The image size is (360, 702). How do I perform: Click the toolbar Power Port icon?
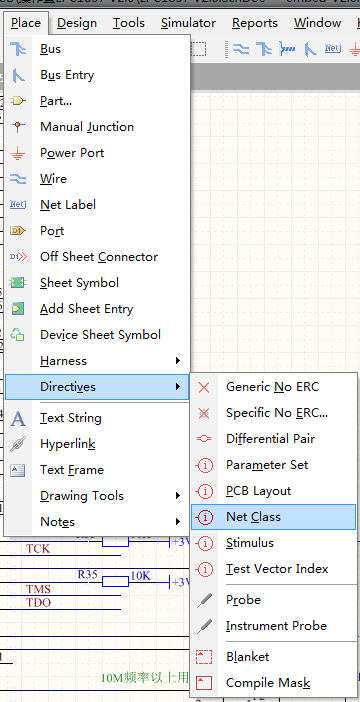tap(355, 48)
